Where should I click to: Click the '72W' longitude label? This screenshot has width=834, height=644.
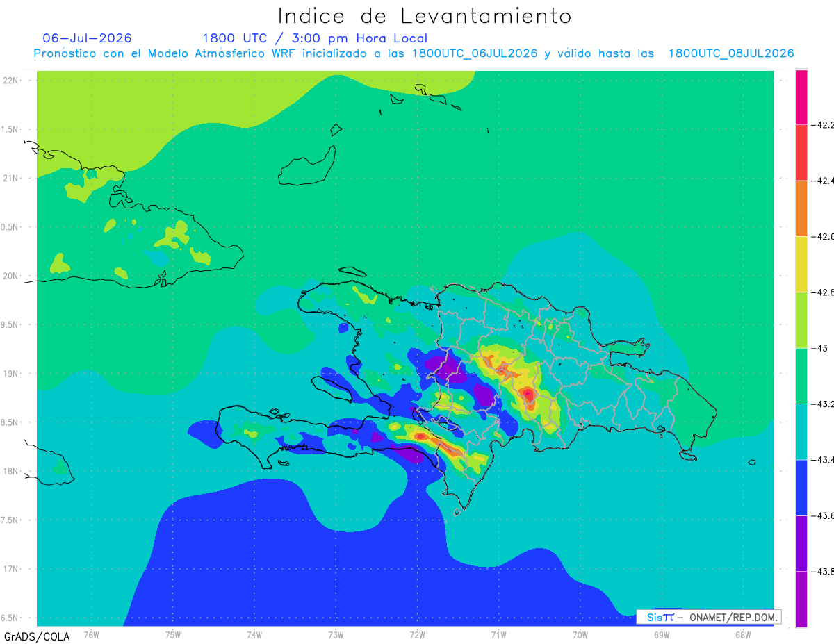click(x=417, y=635)
